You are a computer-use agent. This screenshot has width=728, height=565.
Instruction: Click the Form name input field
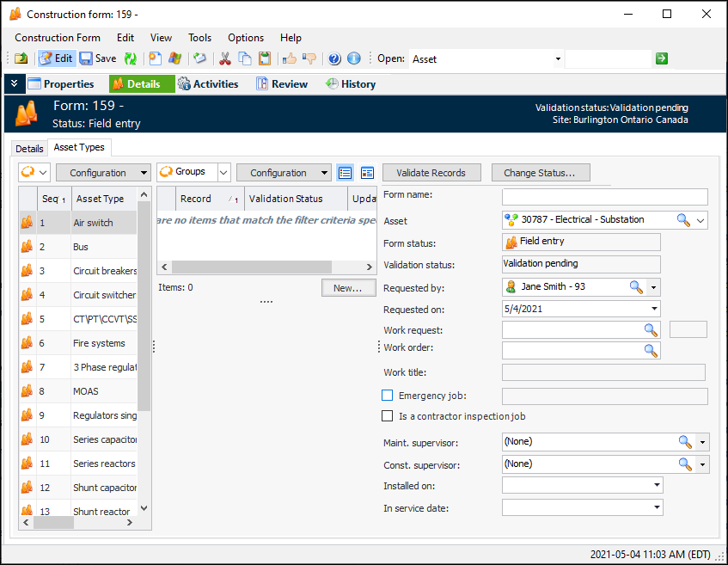pos(604,197)
